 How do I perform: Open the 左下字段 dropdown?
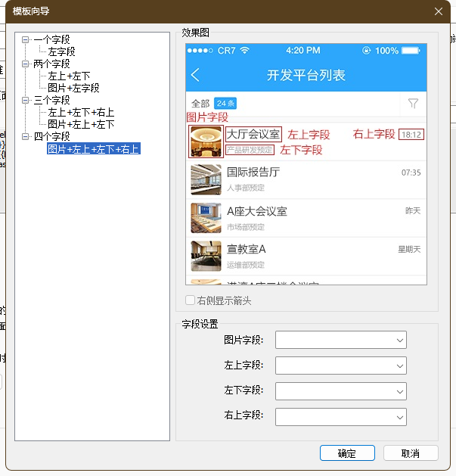(x=341, y=391)
